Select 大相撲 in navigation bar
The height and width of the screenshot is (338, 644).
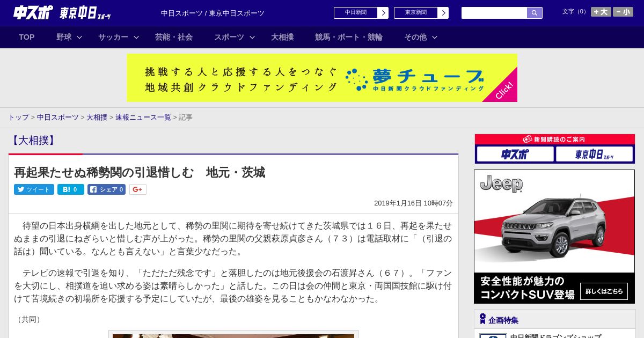[282, 37]
